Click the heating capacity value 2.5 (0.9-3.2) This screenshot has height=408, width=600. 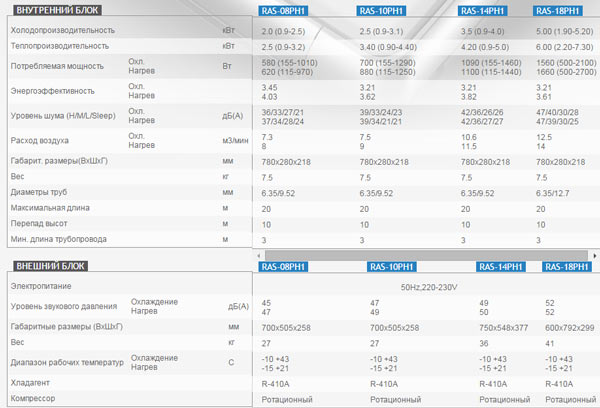[284, 47]
